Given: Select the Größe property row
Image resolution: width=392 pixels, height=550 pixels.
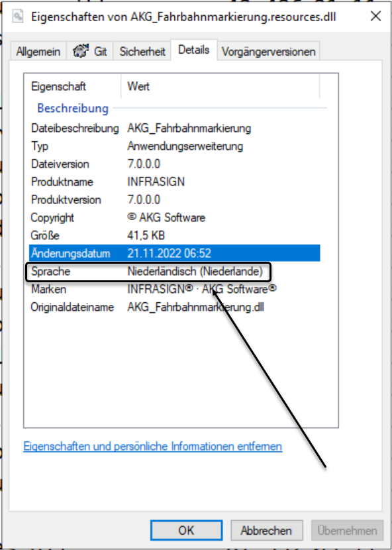Looking at the screenshot, I should tap(175, 235).
